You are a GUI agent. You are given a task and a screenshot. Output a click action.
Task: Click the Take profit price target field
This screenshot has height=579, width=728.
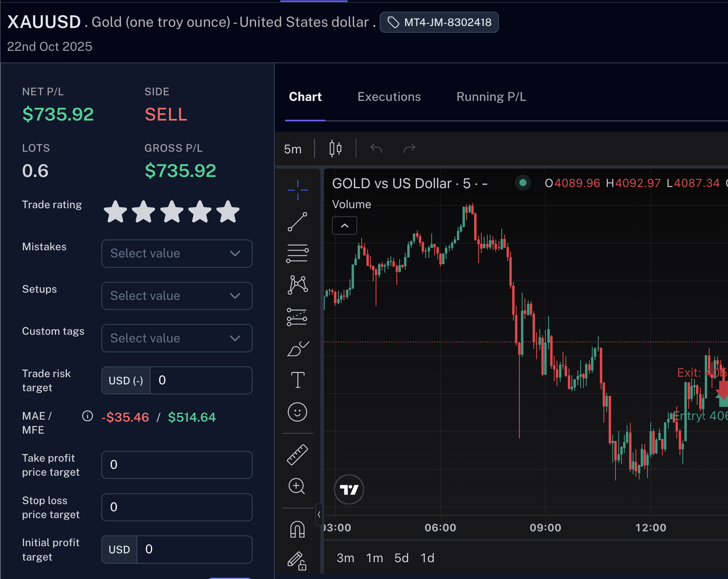[177, 464]
